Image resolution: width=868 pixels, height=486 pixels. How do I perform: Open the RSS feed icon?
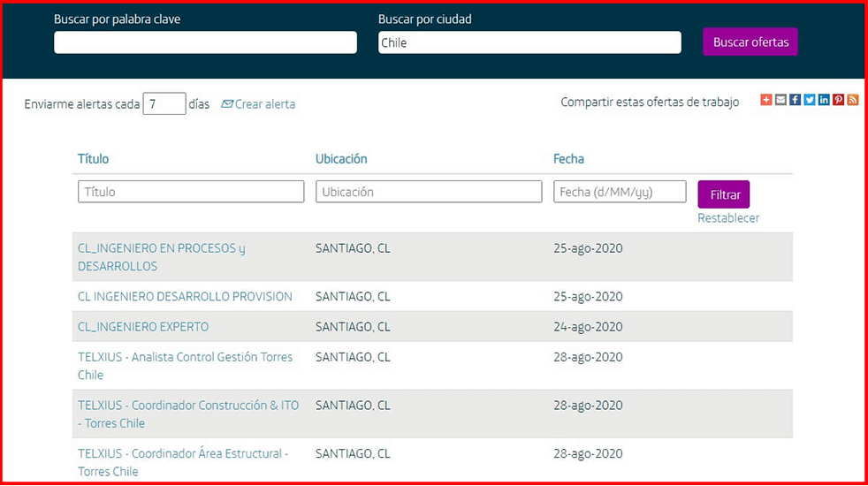click(x=852, y=100)
